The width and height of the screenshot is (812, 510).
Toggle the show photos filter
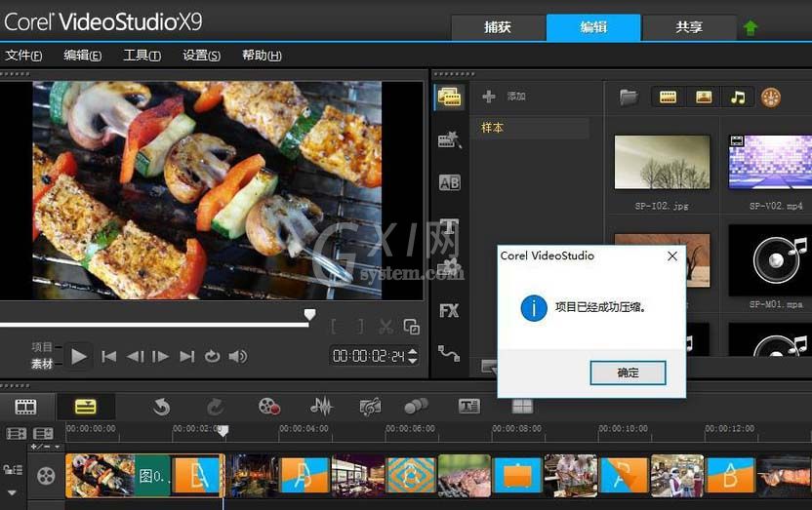pos(704,98)
